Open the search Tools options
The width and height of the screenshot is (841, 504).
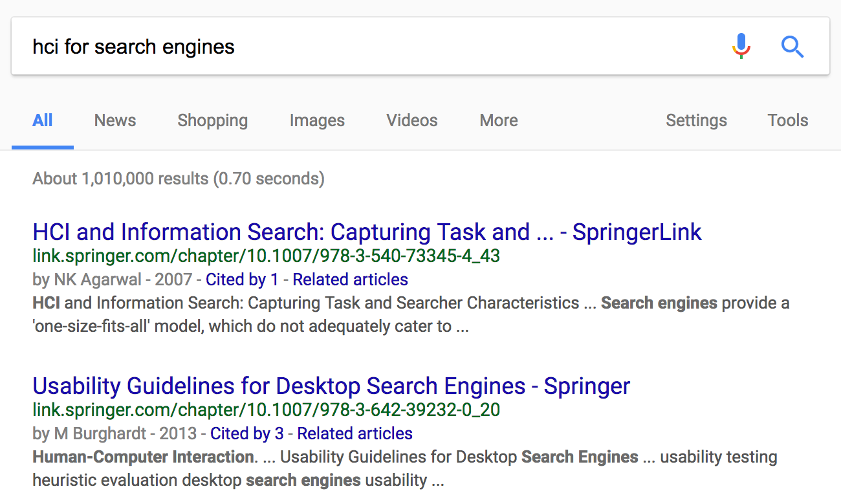(x=788, y=120)
